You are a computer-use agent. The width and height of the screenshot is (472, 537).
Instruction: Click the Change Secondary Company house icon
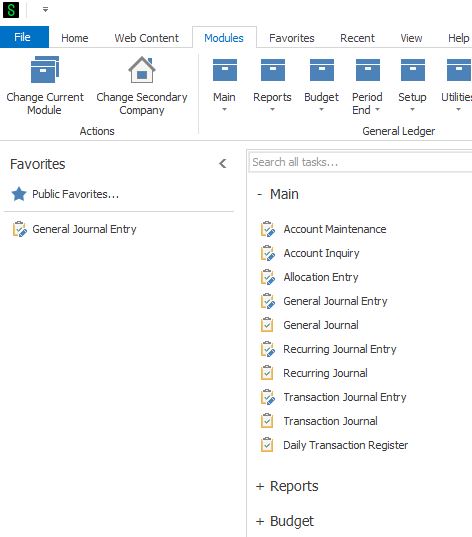point(142,70)
